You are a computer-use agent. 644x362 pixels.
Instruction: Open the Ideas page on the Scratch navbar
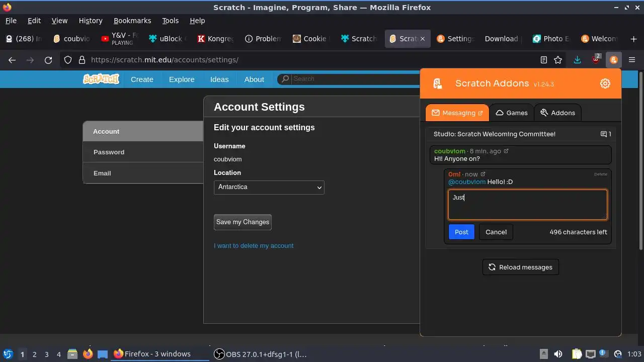[x=219, y=79]
